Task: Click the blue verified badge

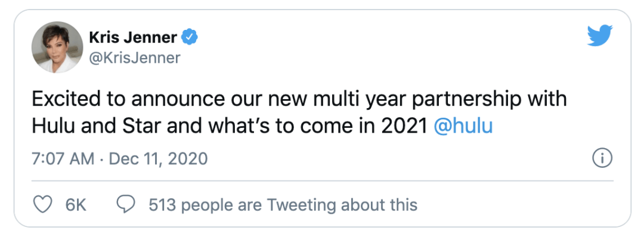Action: (x=190, y=38)
